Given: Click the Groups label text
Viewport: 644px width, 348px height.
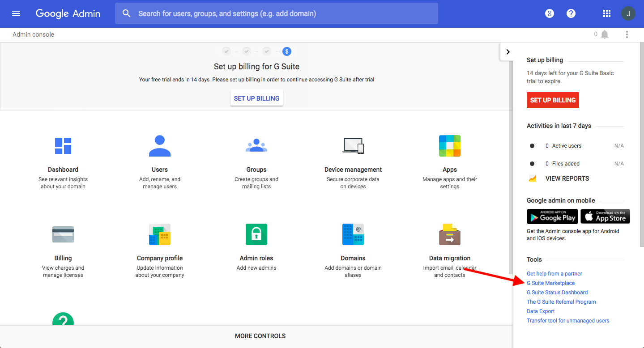Looking at the screenshot, I should click(x=256, y=170).
